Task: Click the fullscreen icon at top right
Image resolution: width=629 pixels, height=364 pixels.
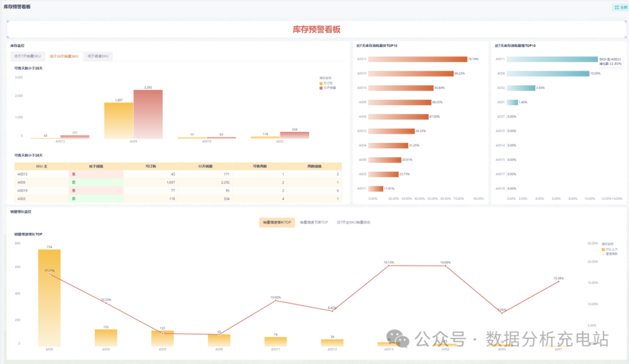Action: tap(617, 7)
